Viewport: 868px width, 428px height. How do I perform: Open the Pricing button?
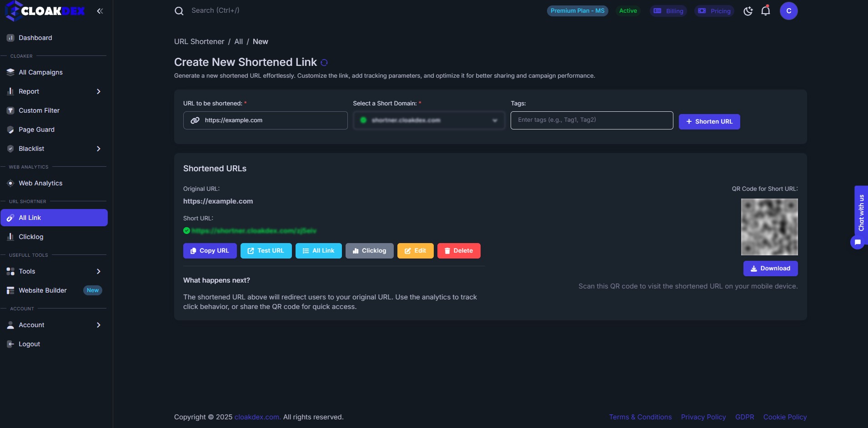[x=714, y=11]
